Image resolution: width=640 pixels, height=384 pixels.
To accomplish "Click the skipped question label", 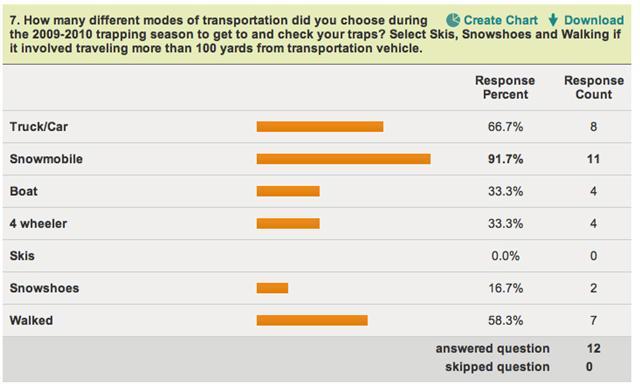I will 497,366.
